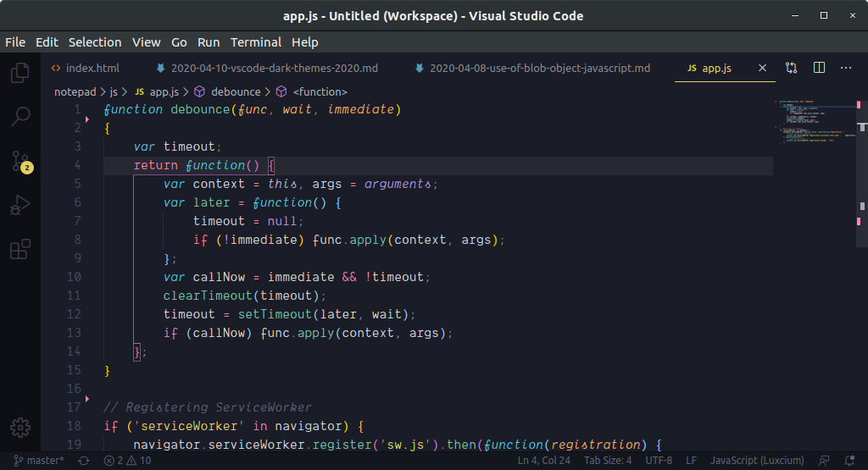868x470 pixels.
Task: Switch to the vscode-dark-themes-2020.md tab
Action: pos(267,68)
